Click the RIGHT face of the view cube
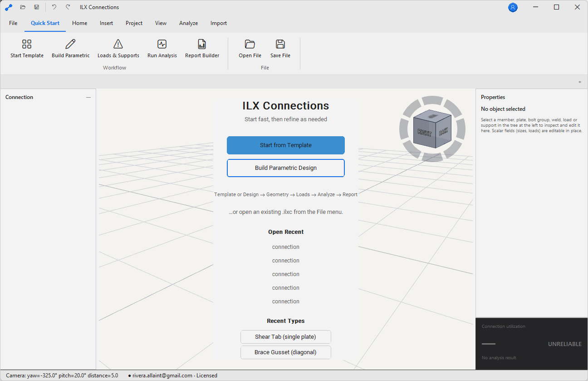Screen dimensions: 588x381 pyautogui.click(x=425, y=133)
